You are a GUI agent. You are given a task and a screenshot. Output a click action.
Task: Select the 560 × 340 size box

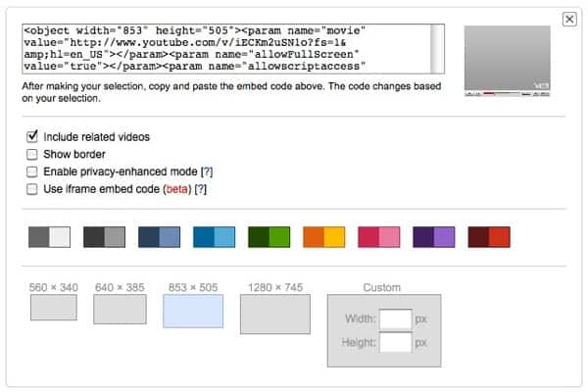coord(53,308)
